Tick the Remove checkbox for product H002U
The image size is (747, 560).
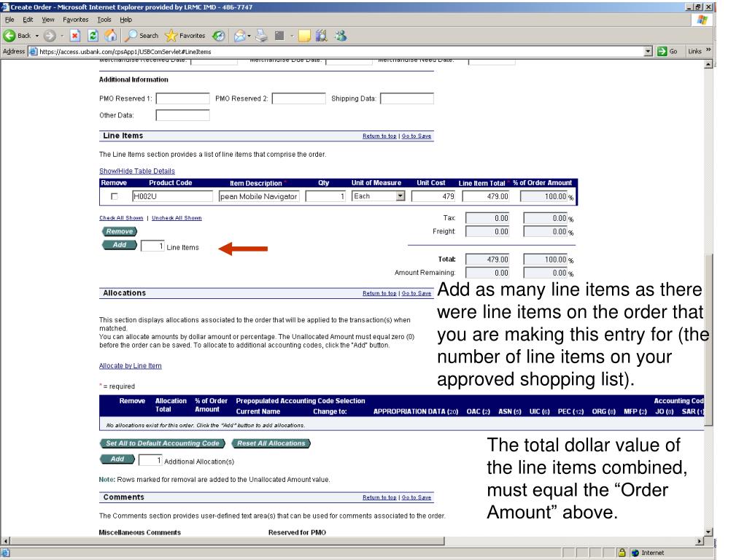[115, 196]
